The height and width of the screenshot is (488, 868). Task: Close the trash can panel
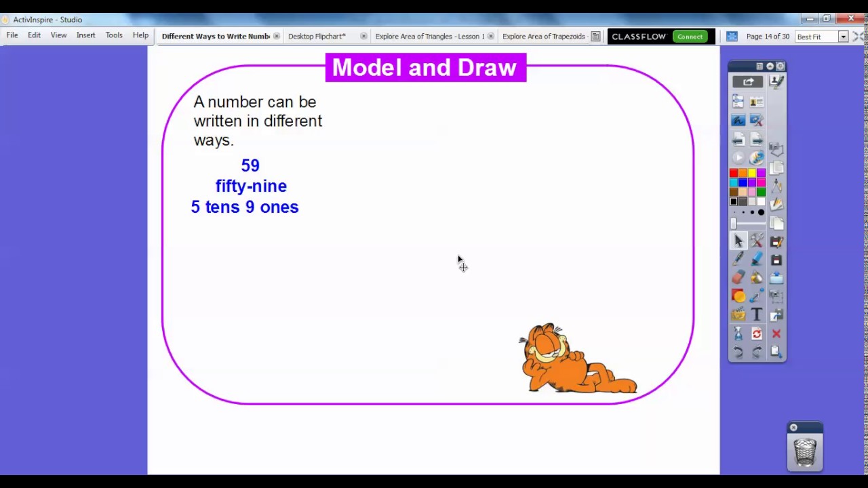793,428
